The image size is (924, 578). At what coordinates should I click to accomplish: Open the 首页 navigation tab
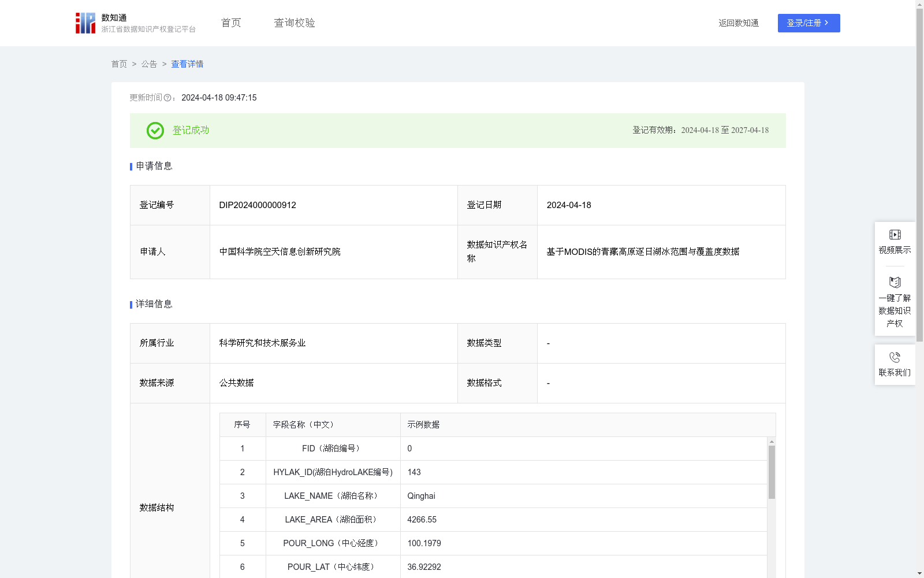click(x=231, y=23)
